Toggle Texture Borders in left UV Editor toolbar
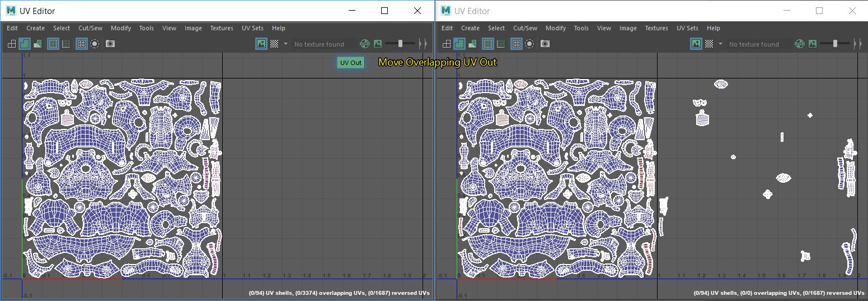This screenshot has height=301, width=868. click(53, 44)
